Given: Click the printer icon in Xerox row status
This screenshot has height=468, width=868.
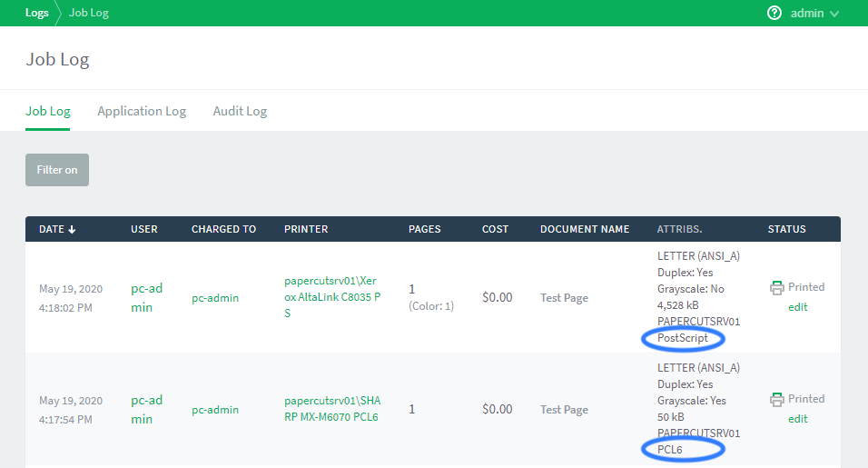Looking at the screenshot, I should click(776, 287).
